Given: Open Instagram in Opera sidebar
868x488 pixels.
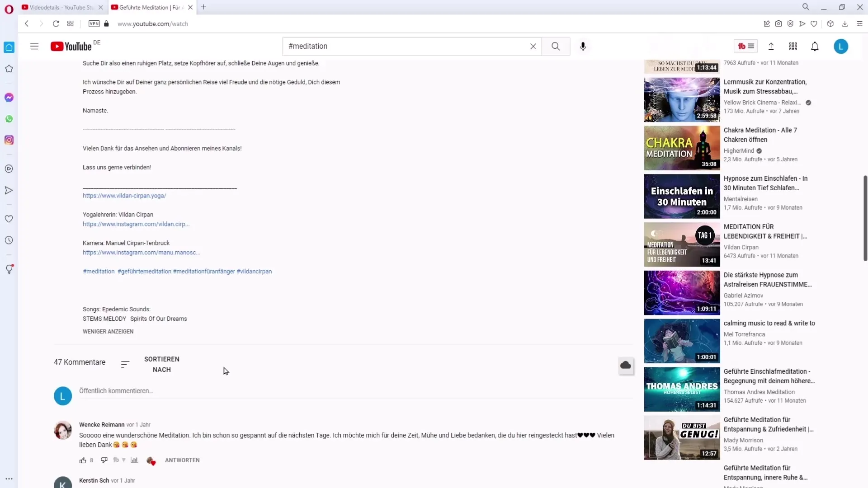Looking at the screenshot, I should point(9,140).
